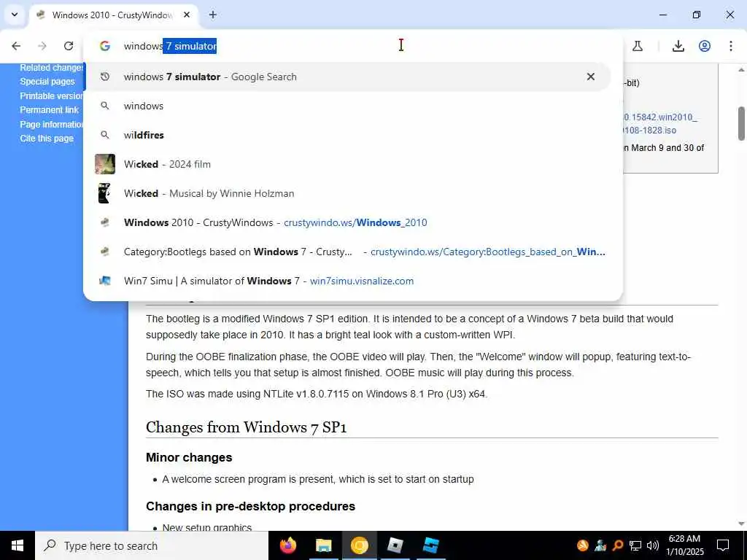Open the Roblox Player taskbar icon
Viewport: 747px width, 560px height.
coord(395,545)
